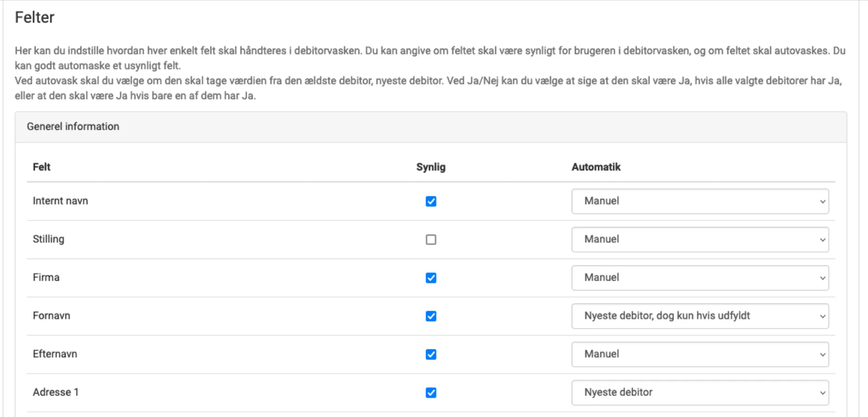
Task: Open the Firma Automatik dropdown
Action: tap(700, 278)
